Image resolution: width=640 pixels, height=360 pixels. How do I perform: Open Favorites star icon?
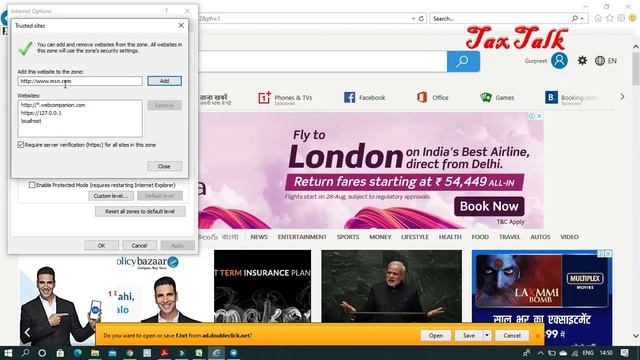(610, 18)
